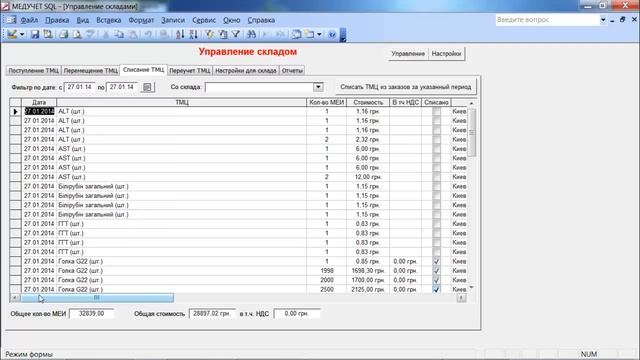Click the Database Window toolbar icon
The height and width of the screenshot is (360, 640).
tap(296, 34)
